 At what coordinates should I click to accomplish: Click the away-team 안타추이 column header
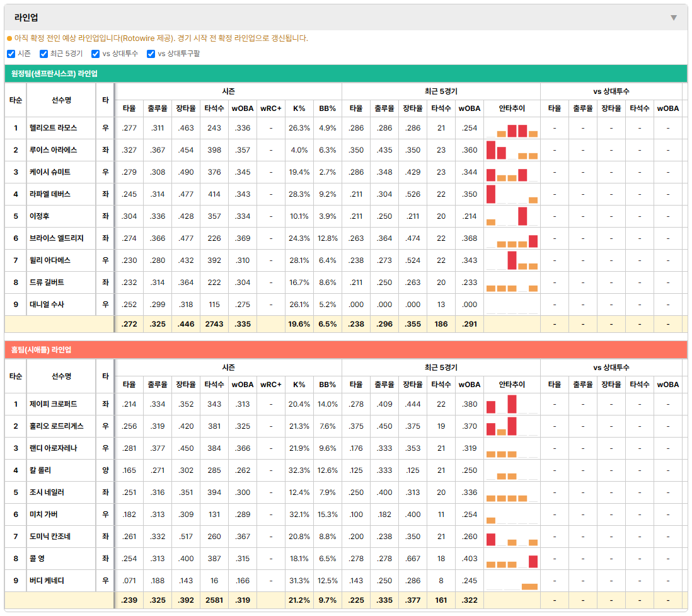click(512, 108)
